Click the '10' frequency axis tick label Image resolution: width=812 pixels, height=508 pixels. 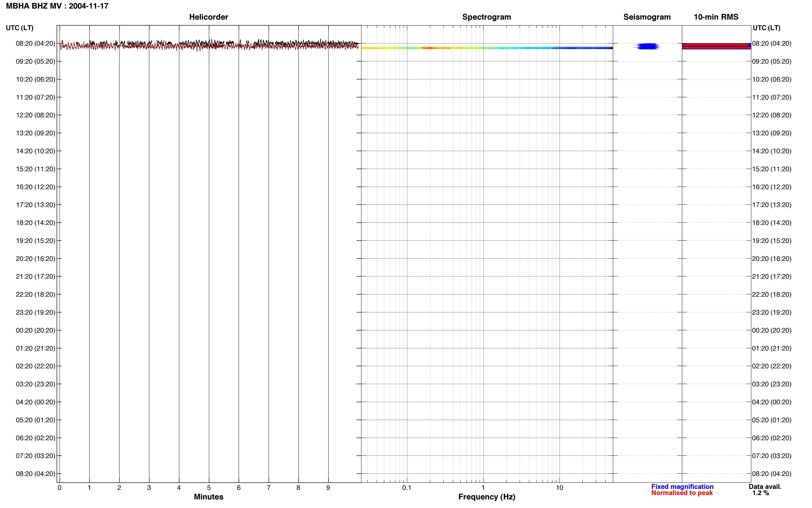[559, 487]
